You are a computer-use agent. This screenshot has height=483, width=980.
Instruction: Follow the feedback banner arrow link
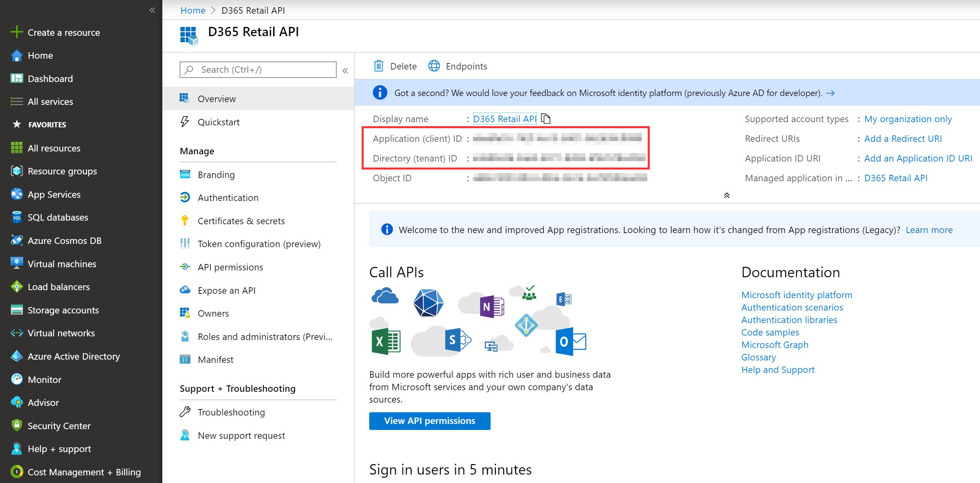click(x=830, y=93)
